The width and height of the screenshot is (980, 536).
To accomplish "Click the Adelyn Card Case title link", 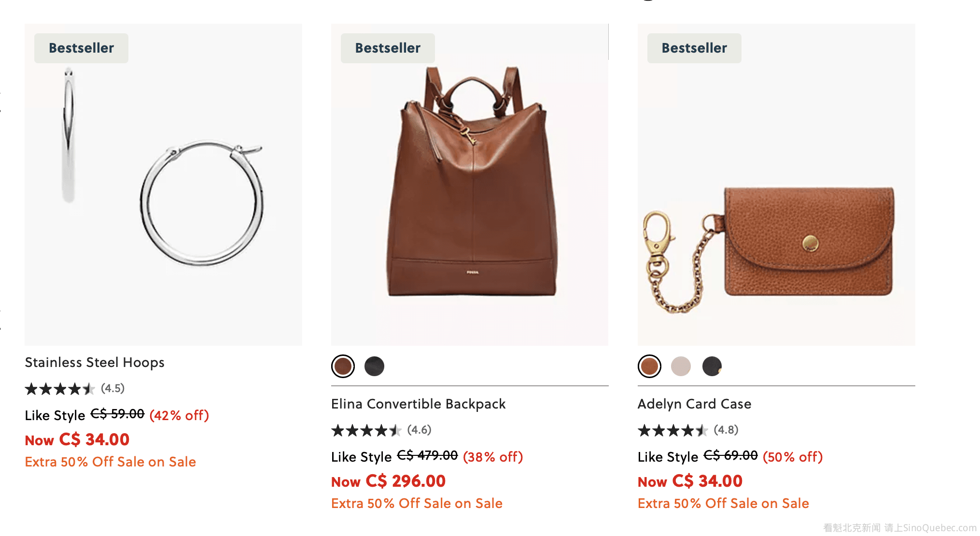I will [x=694, y=404].
